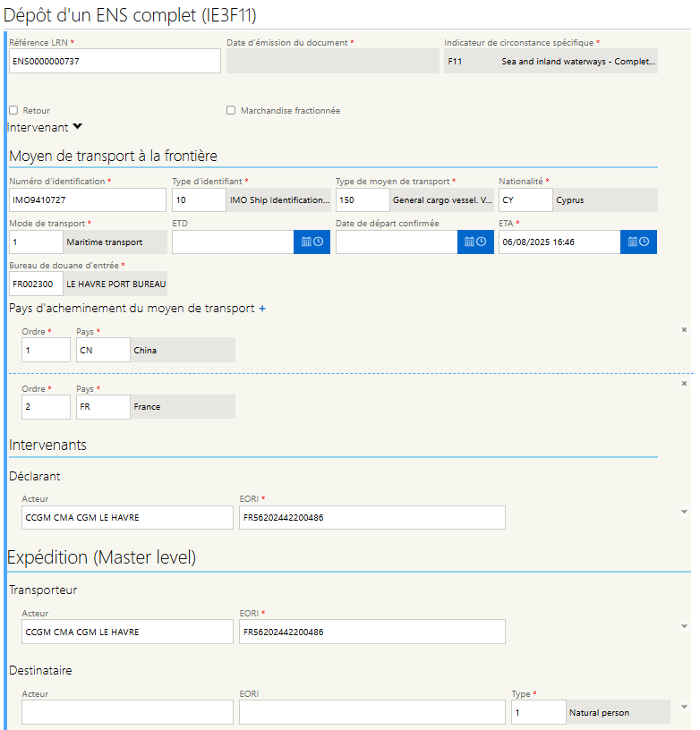Image resolution: width=700 pixels, height=730 pixels.
Task: Edit the Type de moyen de transport code 150
Action: pyautogui.click(x=363, y=199)
